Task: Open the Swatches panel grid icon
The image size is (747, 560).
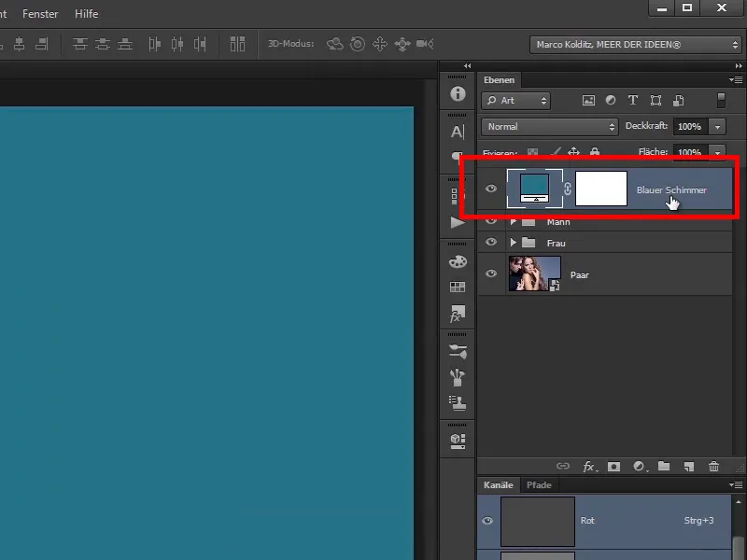Action: 458,287
